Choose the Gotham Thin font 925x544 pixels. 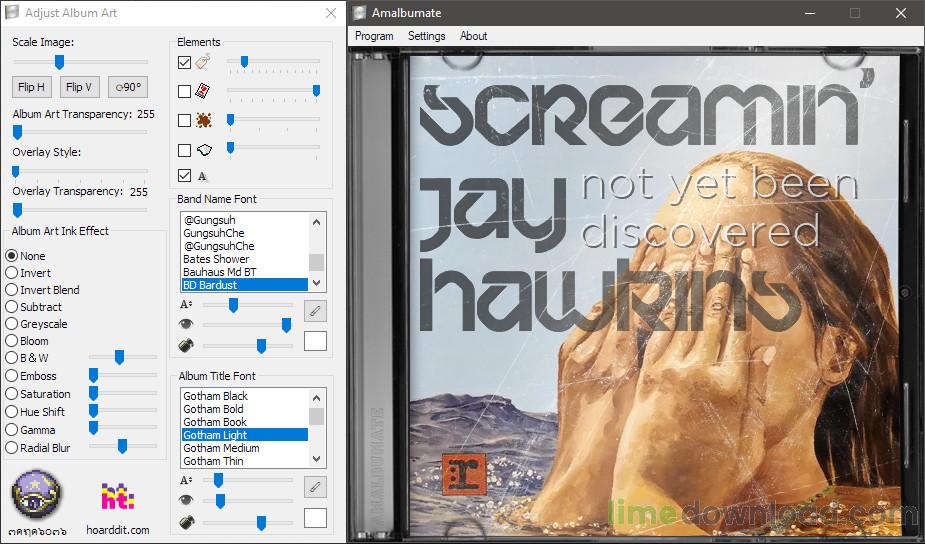click(x=245, y=461)
